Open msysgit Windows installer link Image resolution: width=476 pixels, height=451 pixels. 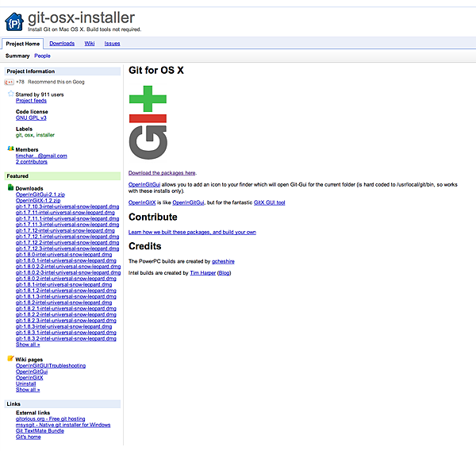click(x=63, y=425)
